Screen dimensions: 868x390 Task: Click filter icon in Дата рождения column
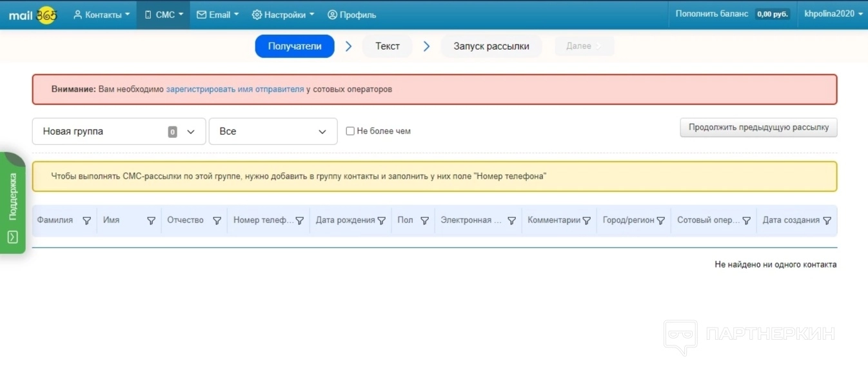tap(381, 220)
